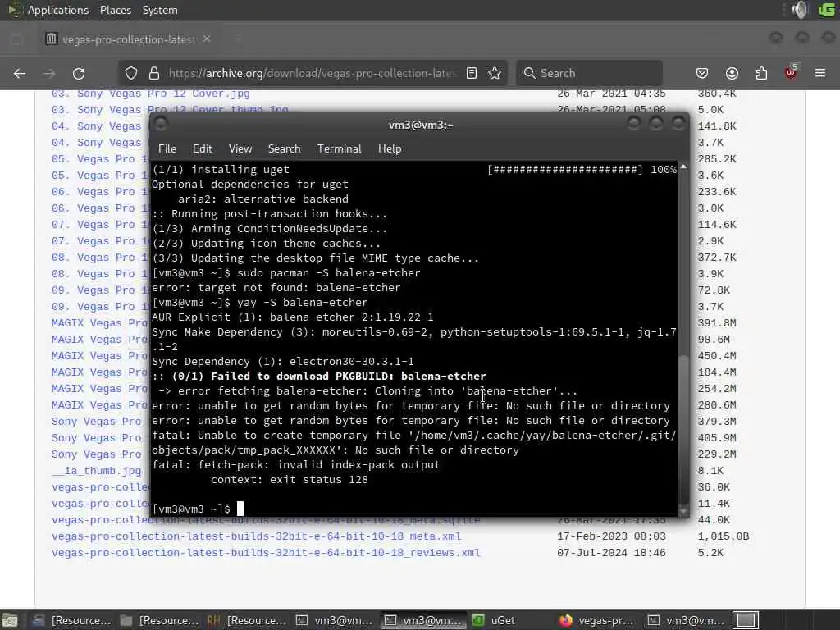
Task: Open the Terminal menu in terminal window
Action: coord(339,149)
